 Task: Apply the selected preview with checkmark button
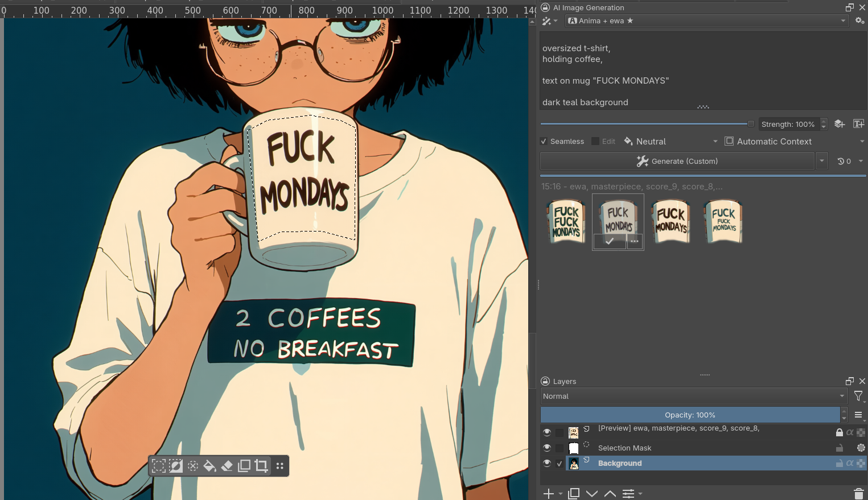pos(610,241)
